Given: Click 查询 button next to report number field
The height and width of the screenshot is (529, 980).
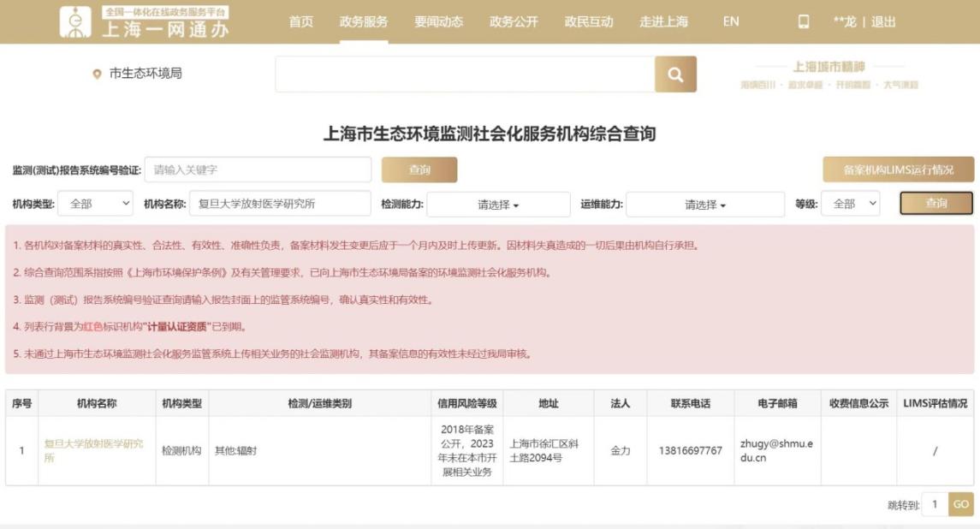Looking at the screenshot, I should point(419,169).
